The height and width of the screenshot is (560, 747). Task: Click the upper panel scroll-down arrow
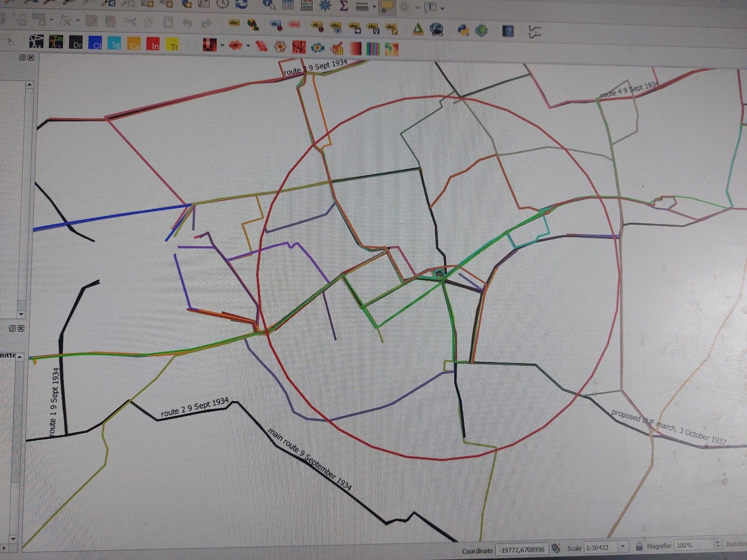(21, 314)
